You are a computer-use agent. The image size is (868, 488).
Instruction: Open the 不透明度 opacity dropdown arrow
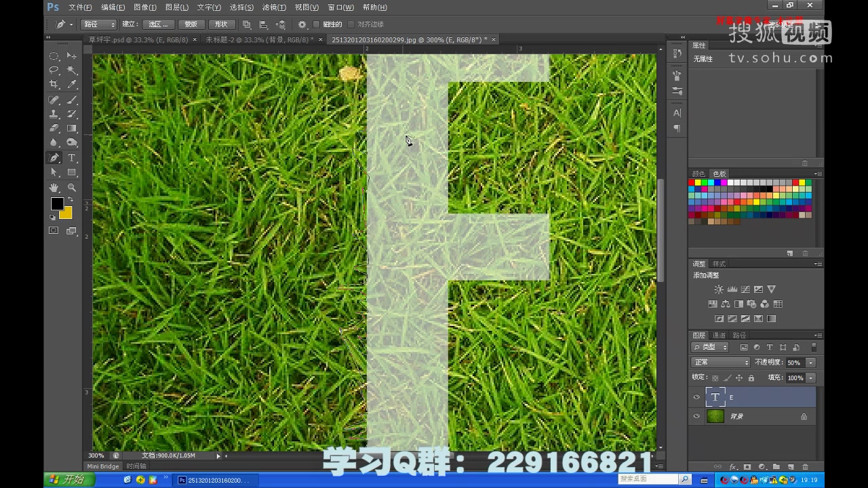[x=811, y=361]
